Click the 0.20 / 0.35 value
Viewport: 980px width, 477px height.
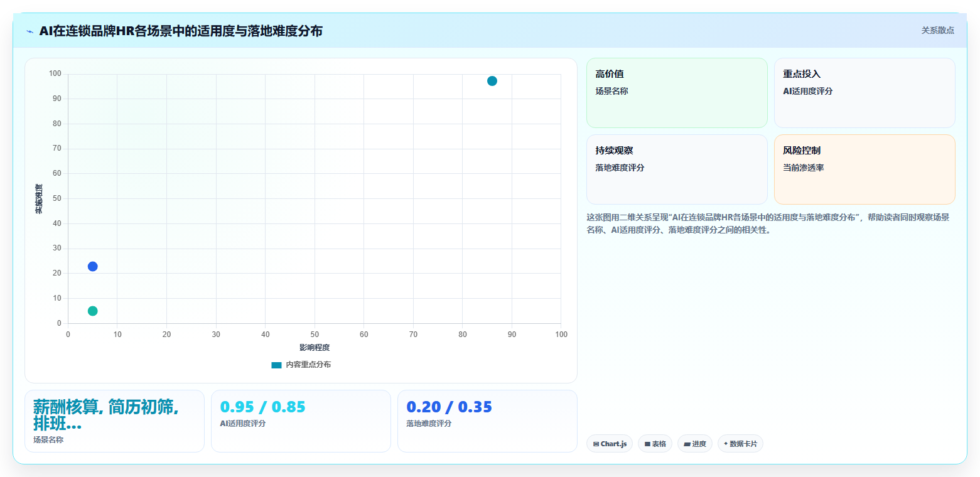click(x=449, y=407)
